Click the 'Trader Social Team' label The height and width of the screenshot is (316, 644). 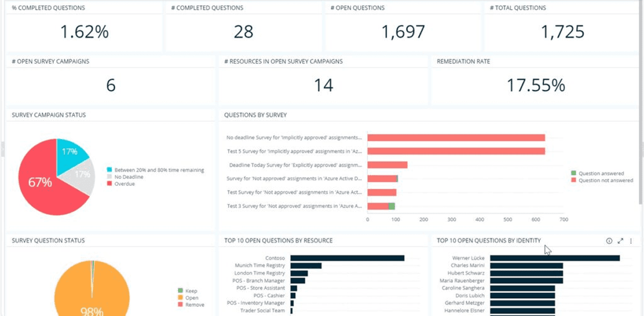tap(263, 311)
